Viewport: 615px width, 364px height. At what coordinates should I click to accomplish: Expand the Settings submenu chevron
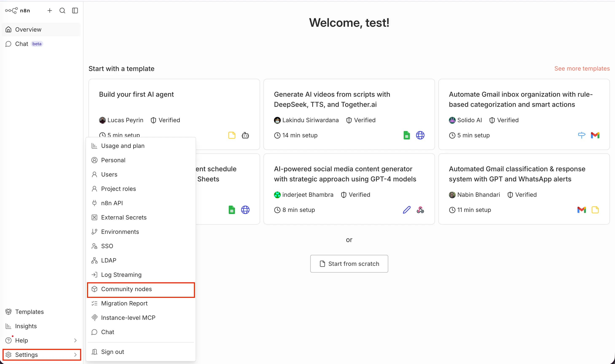click(75, 355)
